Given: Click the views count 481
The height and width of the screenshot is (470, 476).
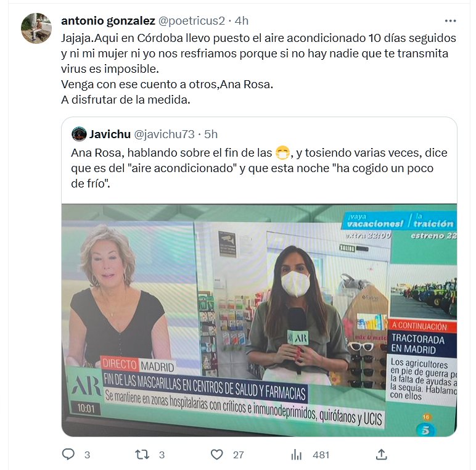Looking at the screenshot, I should pyautogui.click(x=321, y=455).
